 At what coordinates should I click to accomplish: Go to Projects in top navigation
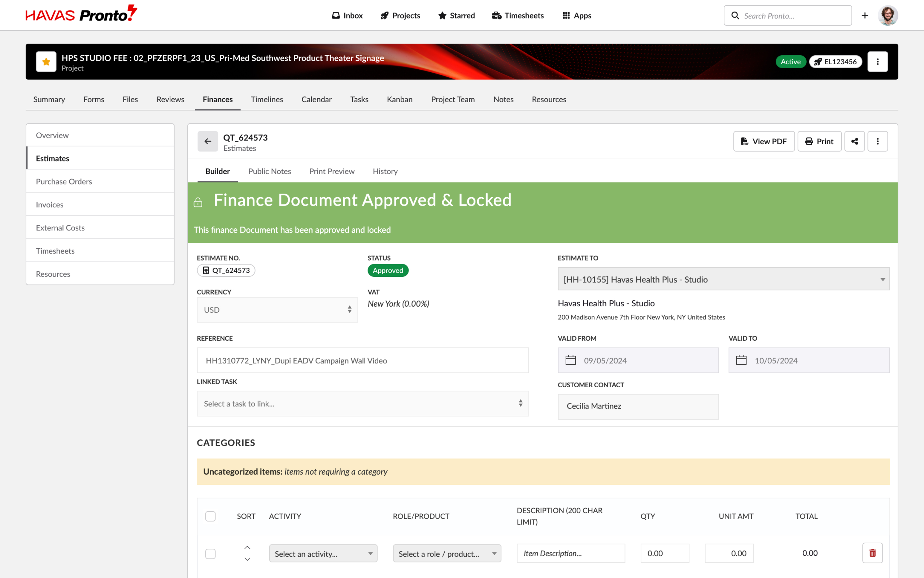[x=400, y=16]
